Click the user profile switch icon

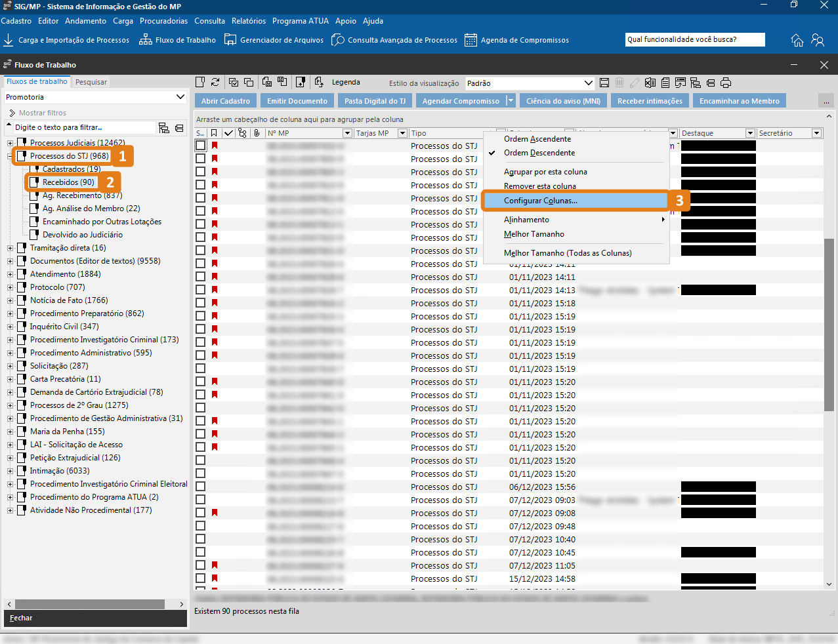tap(818, 40)
